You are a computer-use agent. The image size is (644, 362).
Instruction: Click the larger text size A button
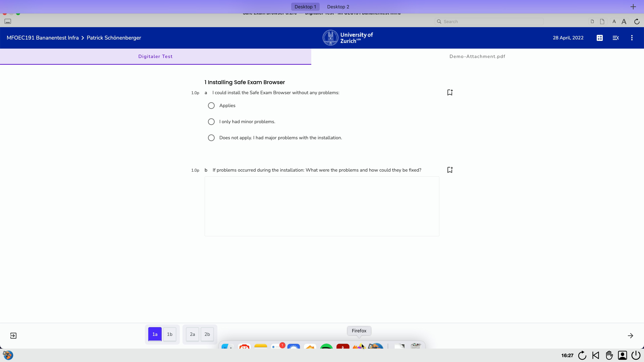tap(624, 21)
